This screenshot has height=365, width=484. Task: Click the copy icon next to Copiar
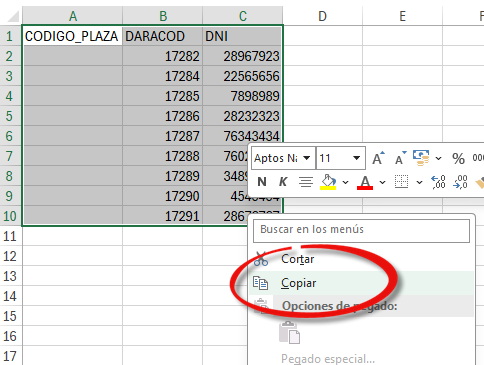pyautogui.click(x=260, y=283)
